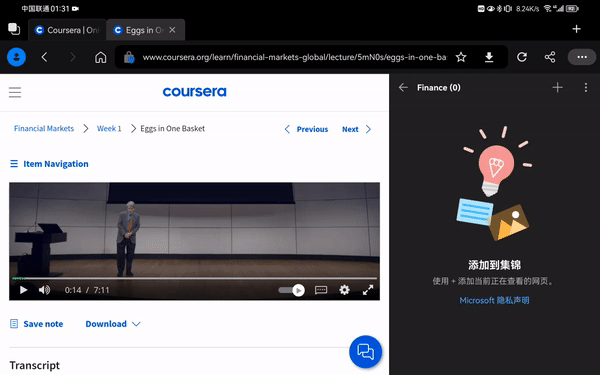Save a note for this lecture

[x=37, y=324]
